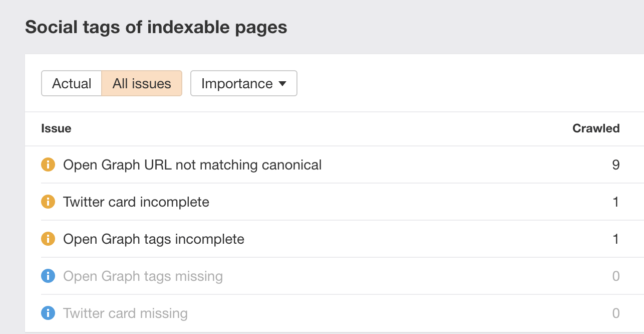Screen dimensions: 644x334
Task: Click the crawled count 9 for Open Graph URL
Action: point(615,164)
